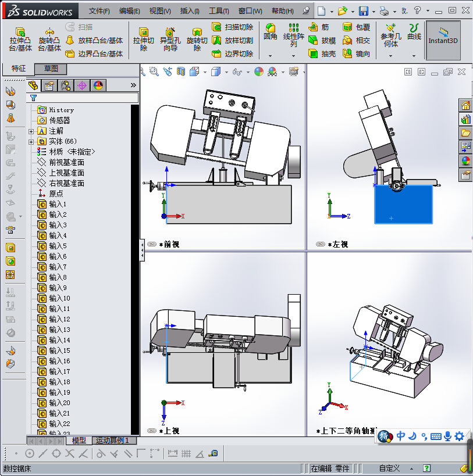Viewport: 473px width, 476px height.
Task: Toggle the IME Chinese/English (中) mode button
Action: [x=401, y=436]
